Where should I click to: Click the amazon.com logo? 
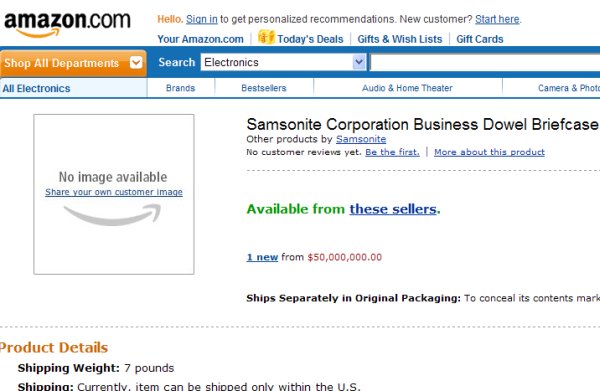(67, 24)
